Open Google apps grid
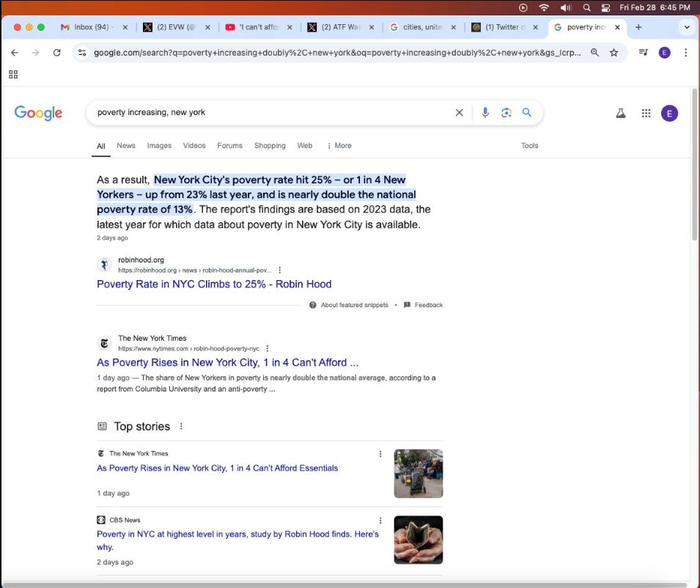Screen dimensions: 700x588 646,113
